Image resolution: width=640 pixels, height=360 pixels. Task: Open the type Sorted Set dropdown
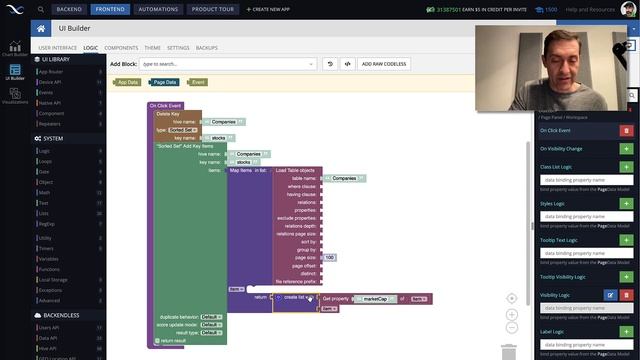[x=182, y=130]
